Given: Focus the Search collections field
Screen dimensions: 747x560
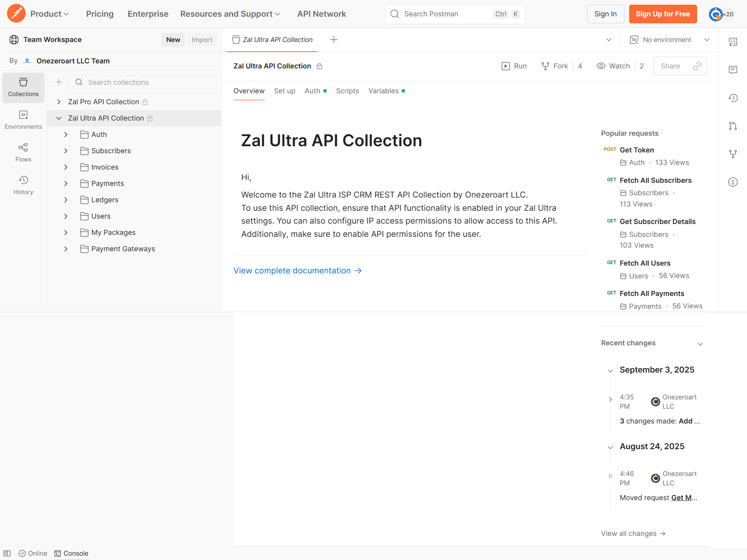Looking at the screenshot, I should coord(143,82).
